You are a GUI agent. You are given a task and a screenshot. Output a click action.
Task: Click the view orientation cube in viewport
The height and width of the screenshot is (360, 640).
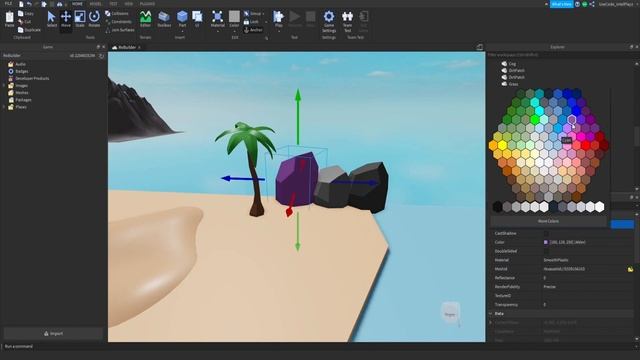[x=450, y=313]
